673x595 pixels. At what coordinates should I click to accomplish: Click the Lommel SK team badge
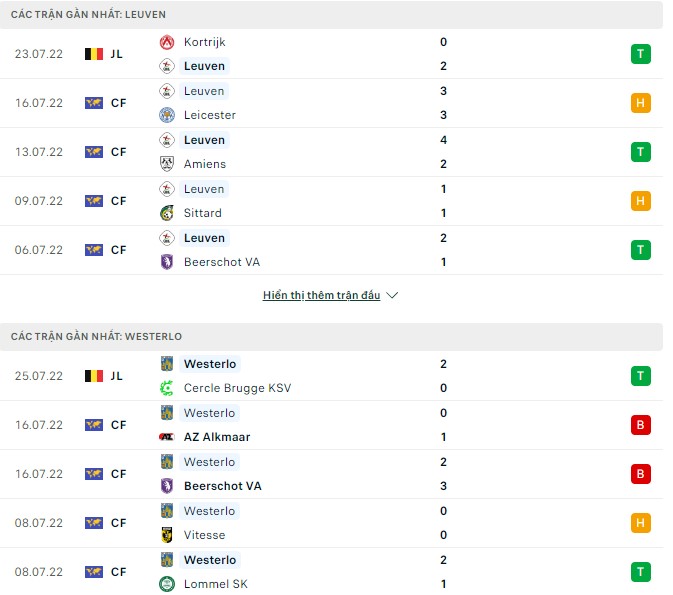167,584
